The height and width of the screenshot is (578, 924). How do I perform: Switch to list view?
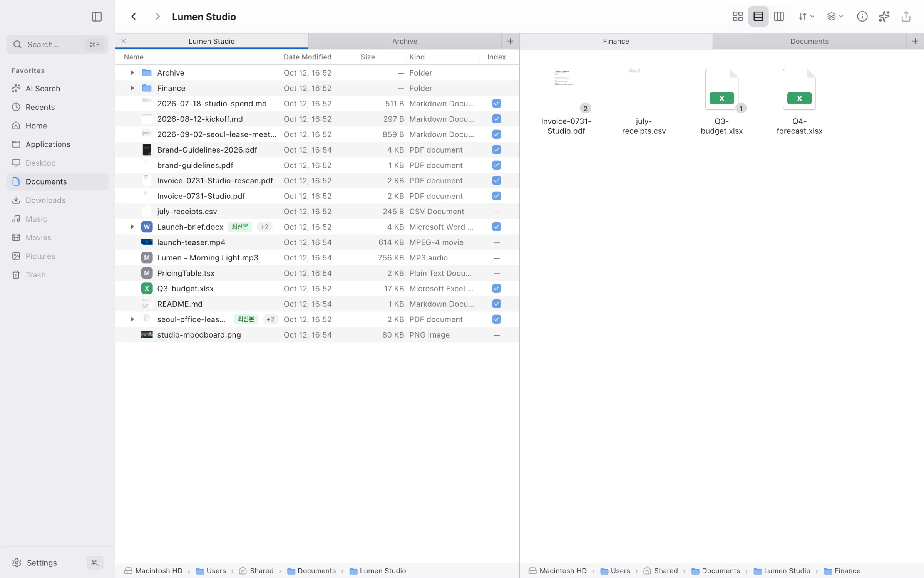tap(758, 17)
